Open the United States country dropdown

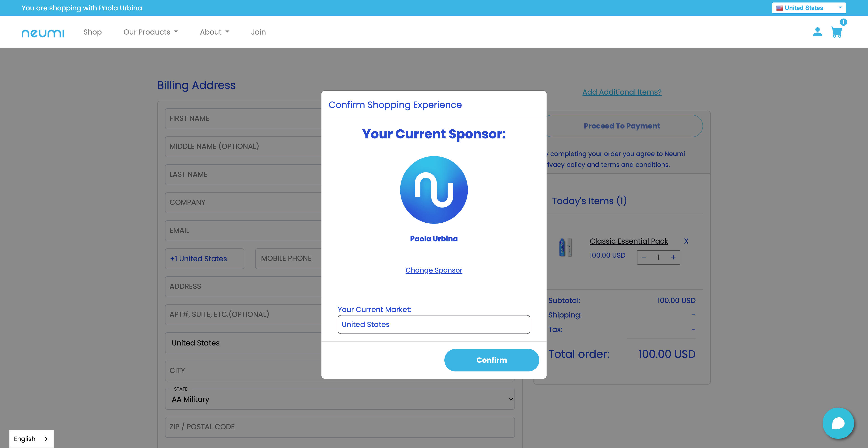tap(808, 8)
